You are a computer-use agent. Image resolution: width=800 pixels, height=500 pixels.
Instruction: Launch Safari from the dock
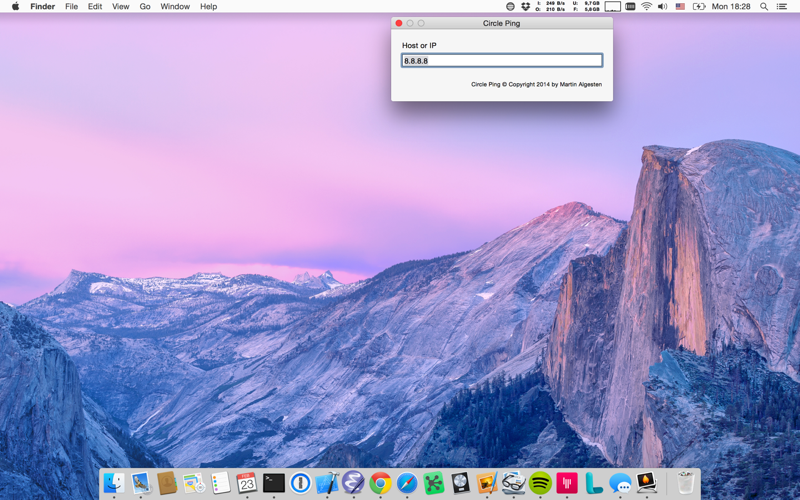click(x=407, y=483)
